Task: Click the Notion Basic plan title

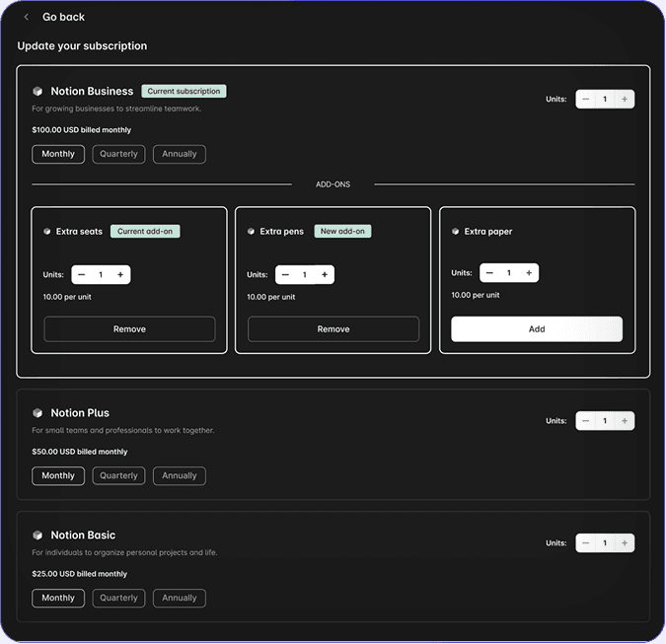Action: [83, 535]
